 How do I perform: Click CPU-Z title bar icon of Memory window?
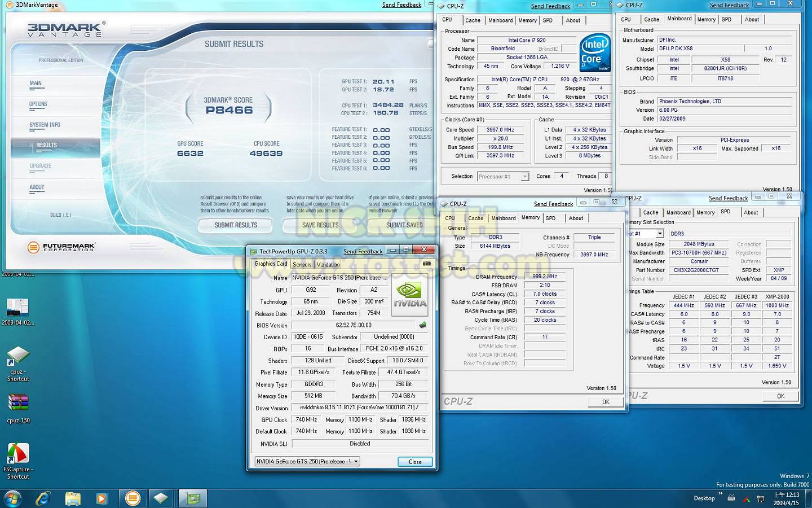pyautogui.click(x=444, y=204)
